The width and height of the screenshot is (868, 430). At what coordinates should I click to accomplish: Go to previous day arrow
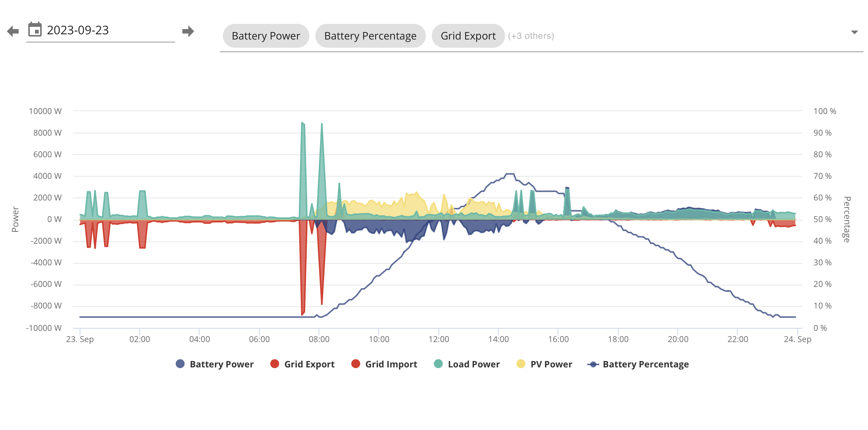pos(13,31)
